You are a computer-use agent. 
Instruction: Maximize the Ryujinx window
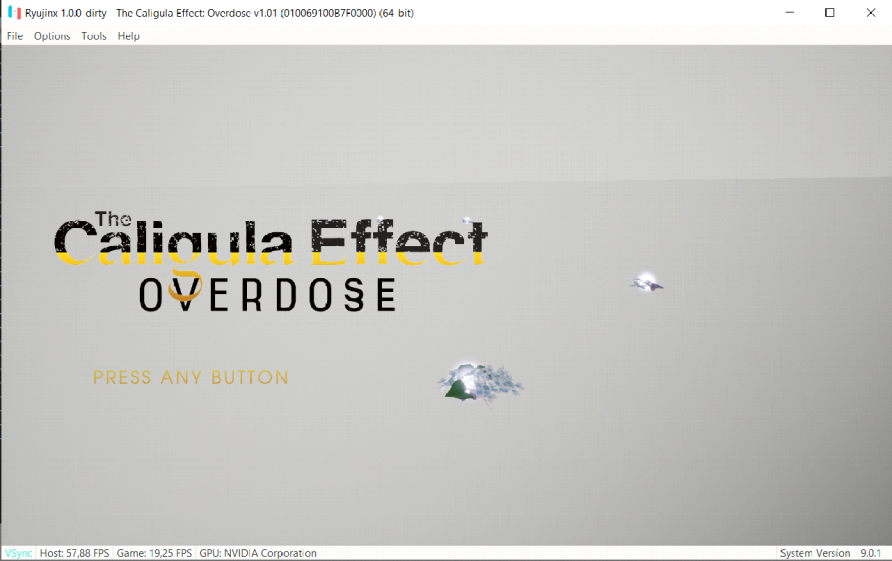point(829,13)
